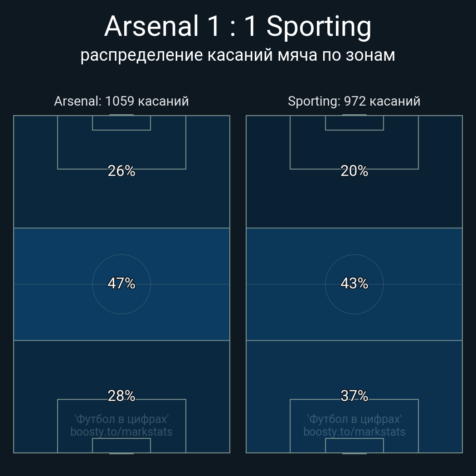Screen dimensions: 476x476
Task: Click the "Arsenal 1 : 1 Sporting" title
Action: click(238, 26)
